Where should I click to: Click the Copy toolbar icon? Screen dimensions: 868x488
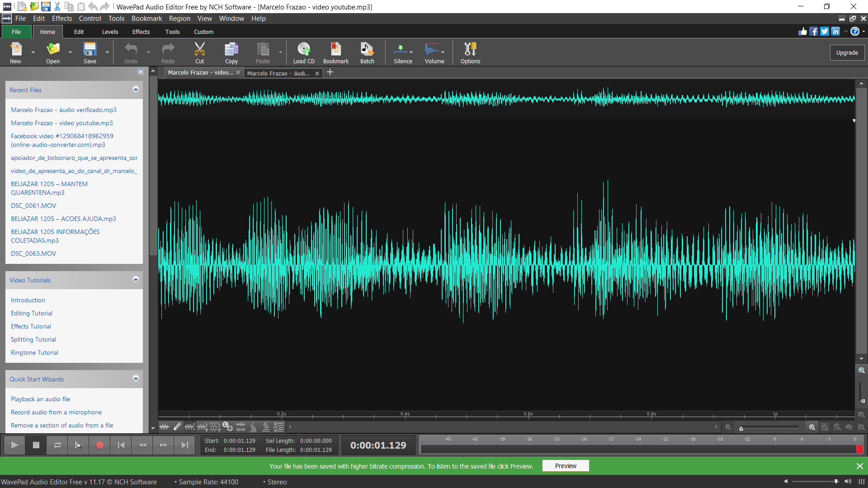[x=231, y=52]
